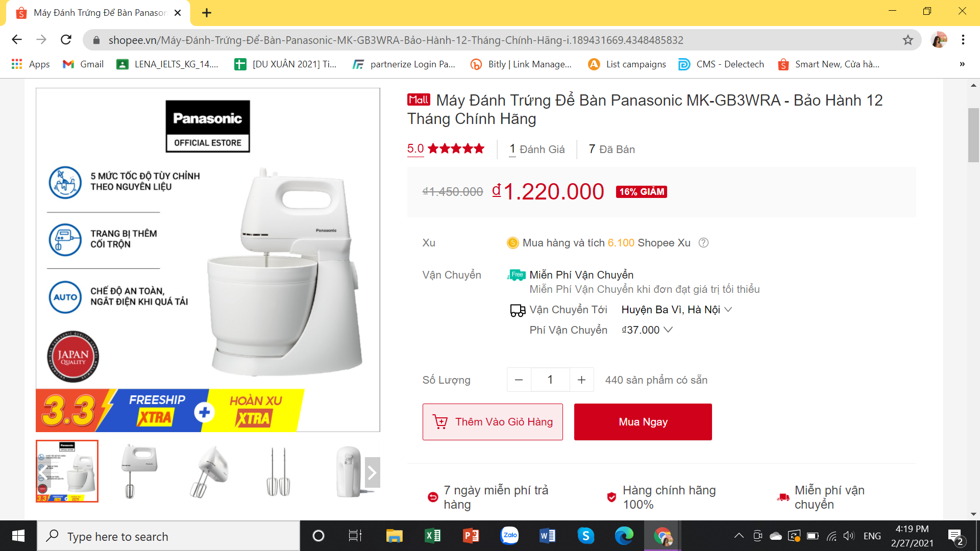Click the 7-day free return icon
980x551 pixels.
pyautogui.click(x=432, y=496)
